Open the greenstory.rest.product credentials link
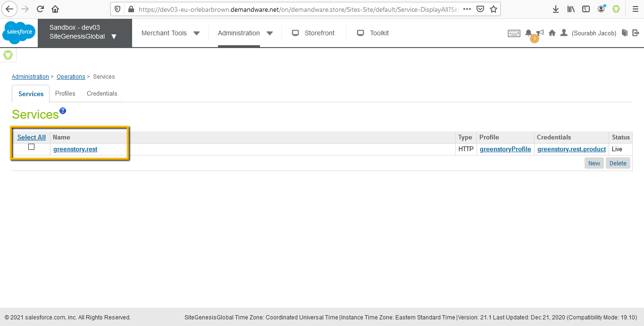644x326 pixels. pyautogui.click(x=571, y=149)
